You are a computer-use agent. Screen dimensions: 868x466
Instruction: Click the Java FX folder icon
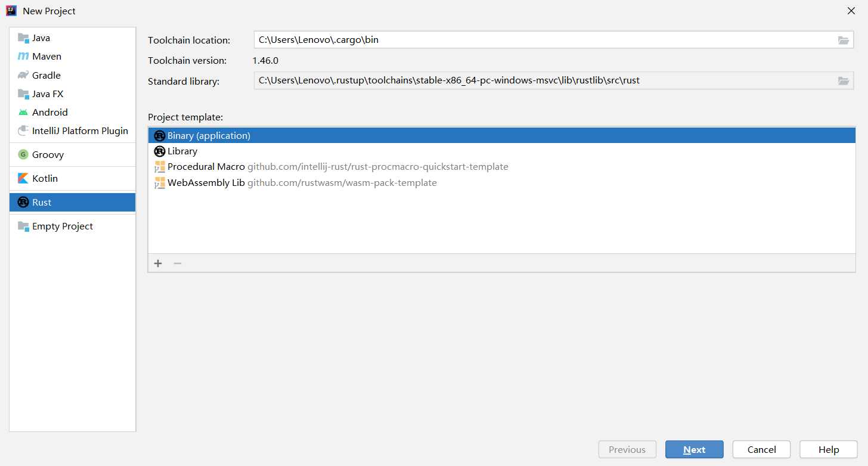tap(23, 94)
